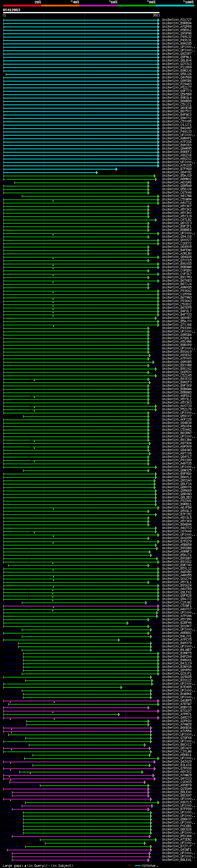
Task: Click the UniRef100_B9REF2 label
Action: tap(177, 152)
